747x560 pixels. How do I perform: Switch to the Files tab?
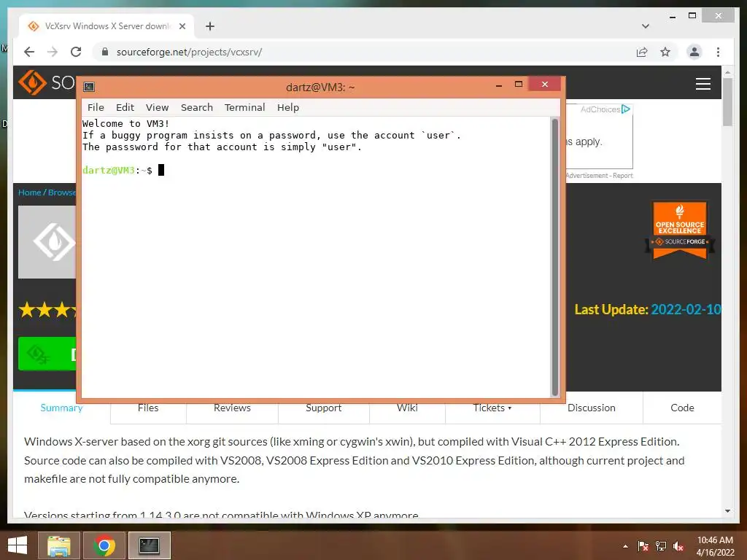click(x=148, y=408)
